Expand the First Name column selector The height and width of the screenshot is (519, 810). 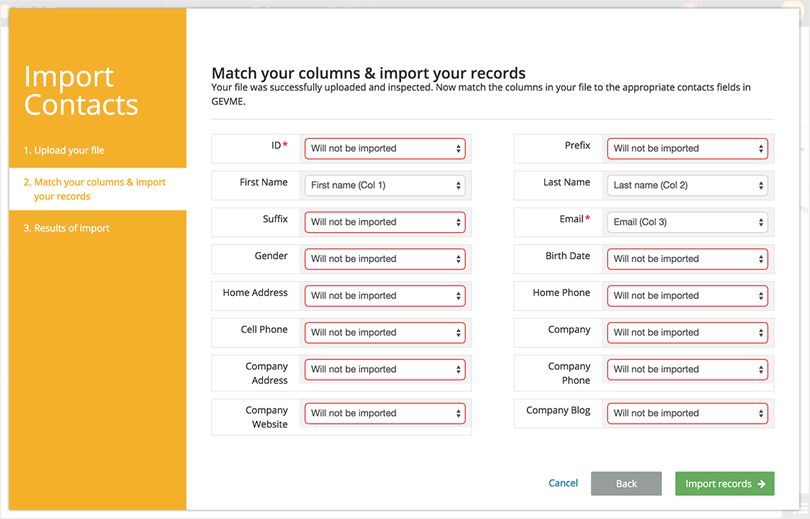385,186
